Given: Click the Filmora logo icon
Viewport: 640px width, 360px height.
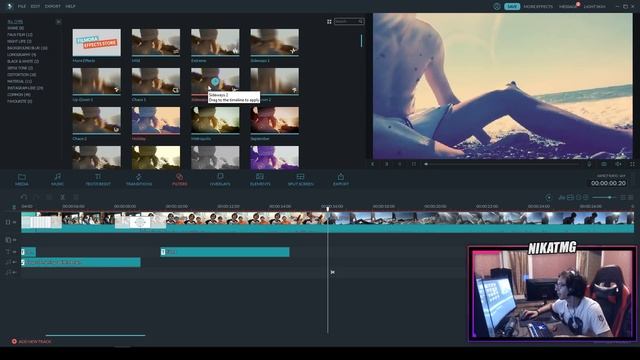Looking at the screenshot, I should coord(9,7).
